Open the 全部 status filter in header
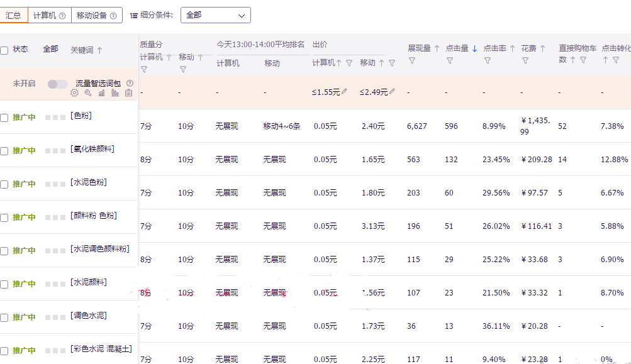Screen dimensions: 631x364 point(51,49)
